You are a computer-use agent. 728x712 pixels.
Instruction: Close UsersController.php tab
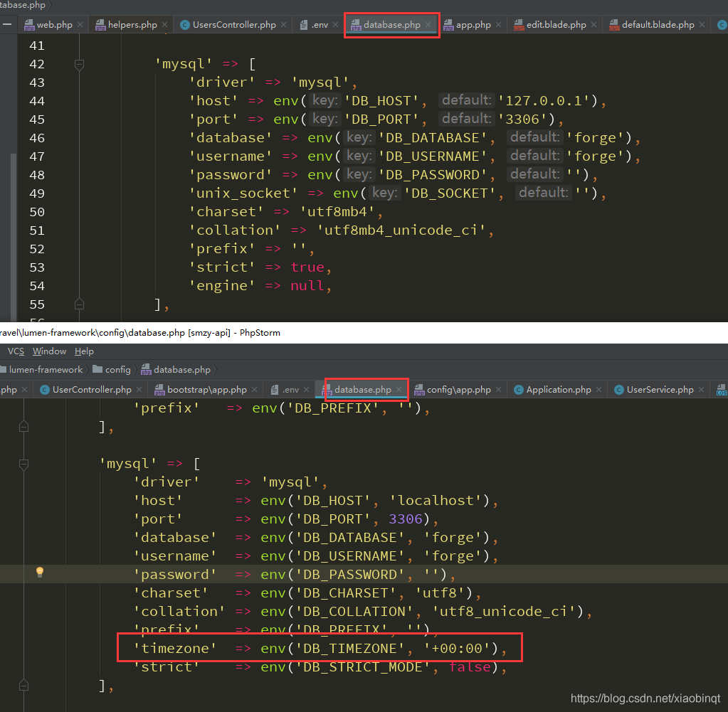(x=284, y=25)
